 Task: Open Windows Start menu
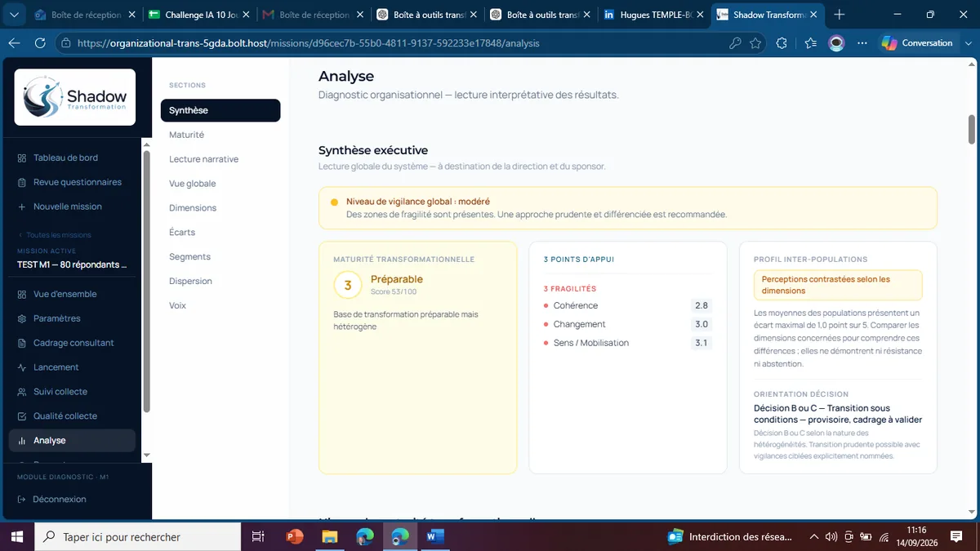click(x=16, y=536)
